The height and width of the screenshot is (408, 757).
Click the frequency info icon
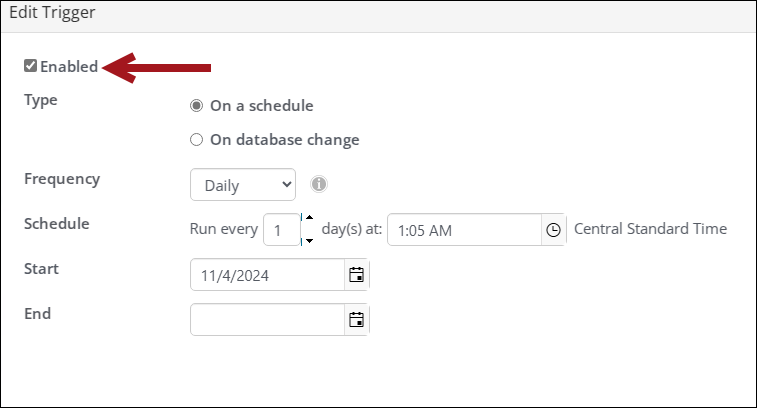319,184
